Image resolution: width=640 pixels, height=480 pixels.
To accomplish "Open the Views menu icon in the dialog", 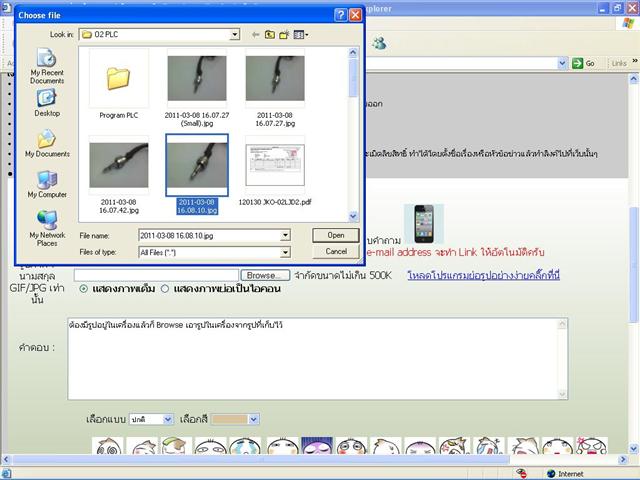I will coord(300,34).
